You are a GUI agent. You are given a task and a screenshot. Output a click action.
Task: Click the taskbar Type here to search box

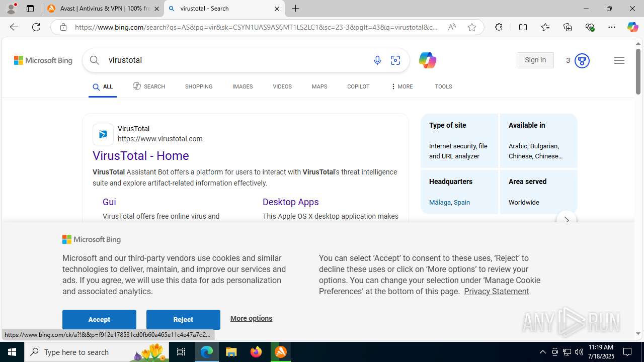pyautogui.click(x=97, y=352)
